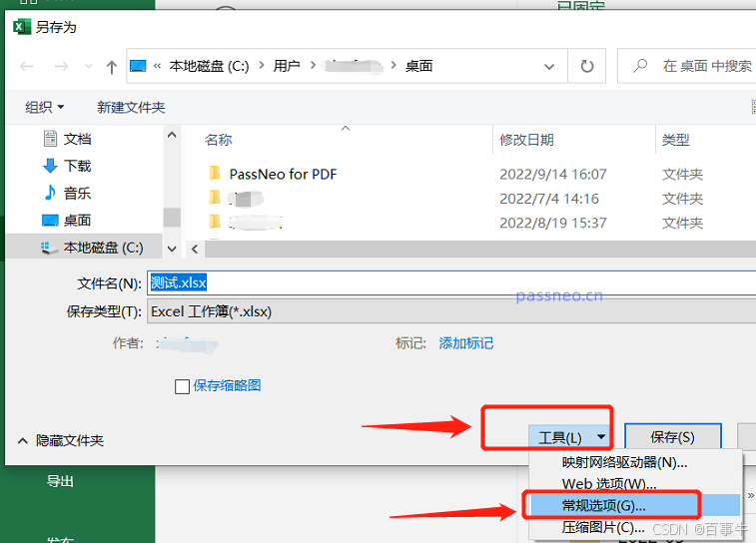Click navigation pane scroll up arrow
Viewport: 756px width, 543px height.
click(172, 135)
